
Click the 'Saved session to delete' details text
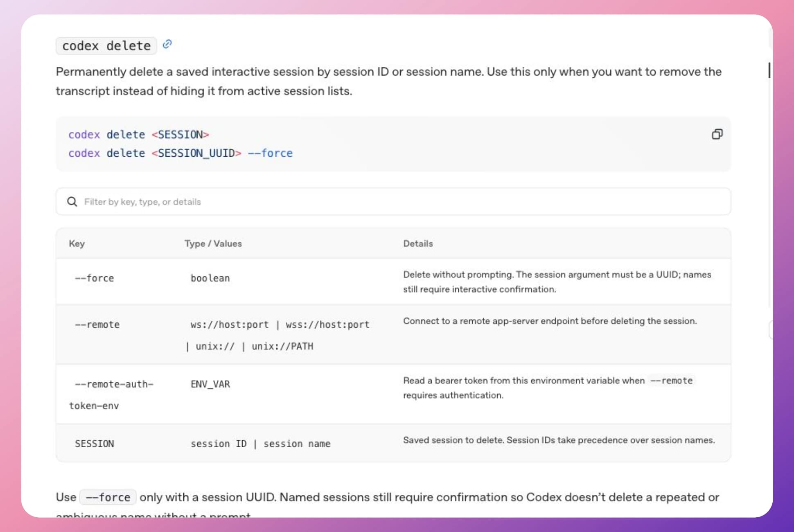[x=559, y=440]
